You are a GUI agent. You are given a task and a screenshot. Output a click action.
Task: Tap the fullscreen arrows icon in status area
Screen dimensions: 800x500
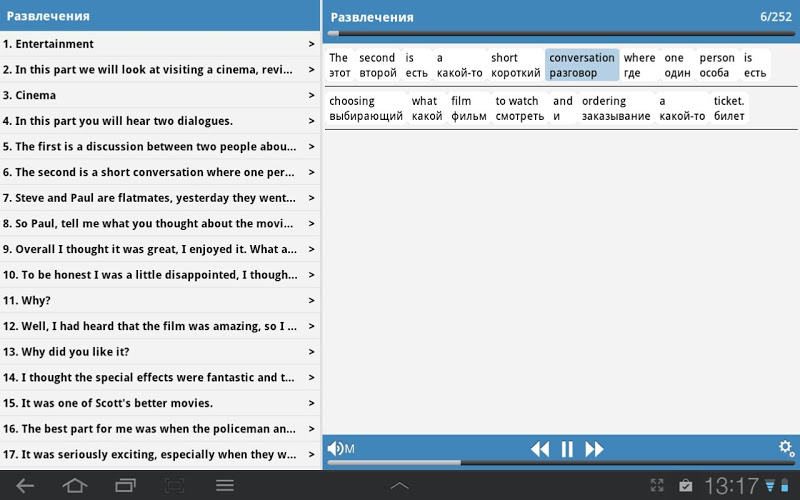tap(657, 485)
